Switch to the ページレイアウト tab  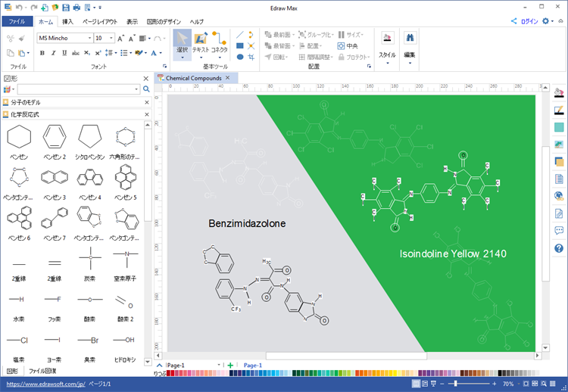click(x=99, y=21)
